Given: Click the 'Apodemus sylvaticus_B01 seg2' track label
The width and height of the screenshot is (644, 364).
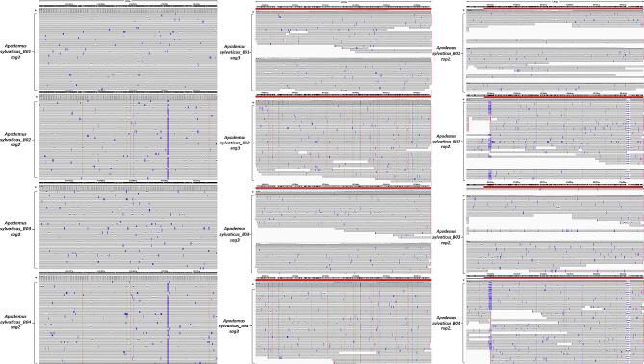Looking at the screenshot, I should click(16, 52).
